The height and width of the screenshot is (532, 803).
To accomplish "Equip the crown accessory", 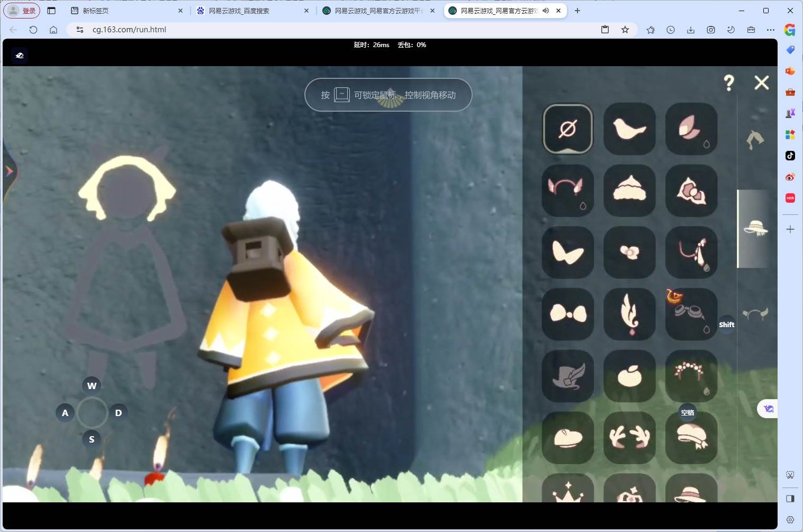I will 567,488.
